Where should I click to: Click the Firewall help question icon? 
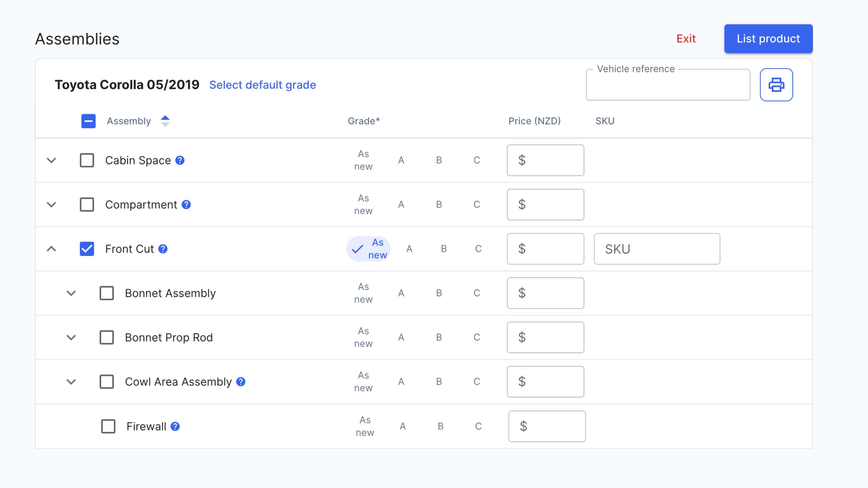point(175,426)
